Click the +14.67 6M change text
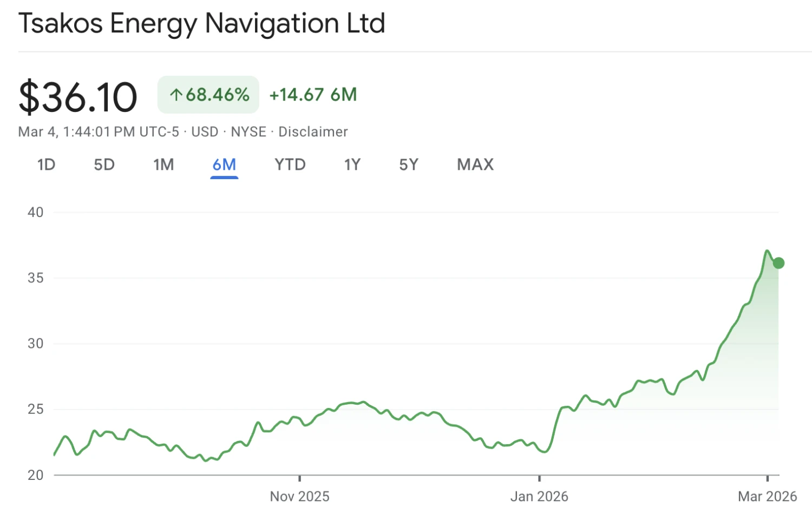Screen dimensions: 812x514 click(x=313, y=95)
